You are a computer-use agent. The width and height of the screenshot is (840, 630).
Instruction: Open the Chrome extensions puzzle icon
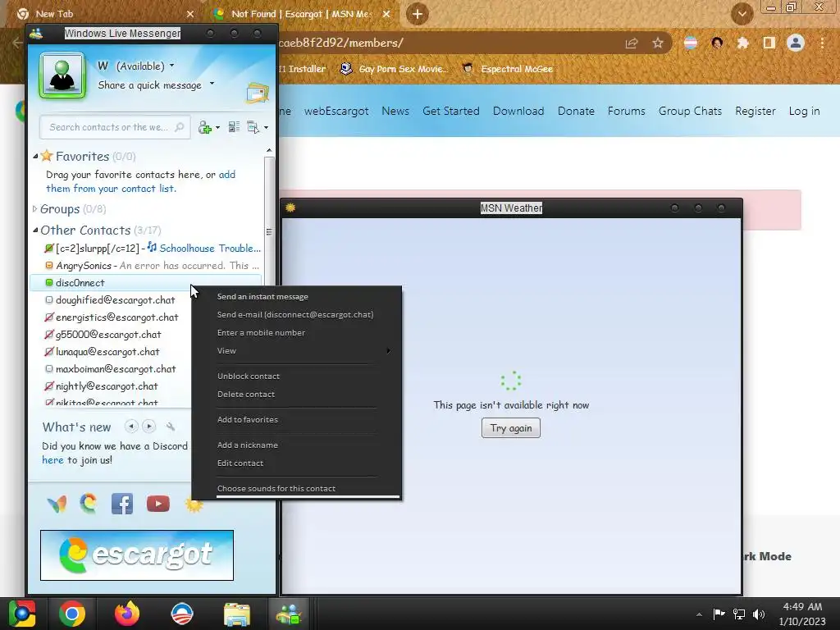tap(742, 43)
